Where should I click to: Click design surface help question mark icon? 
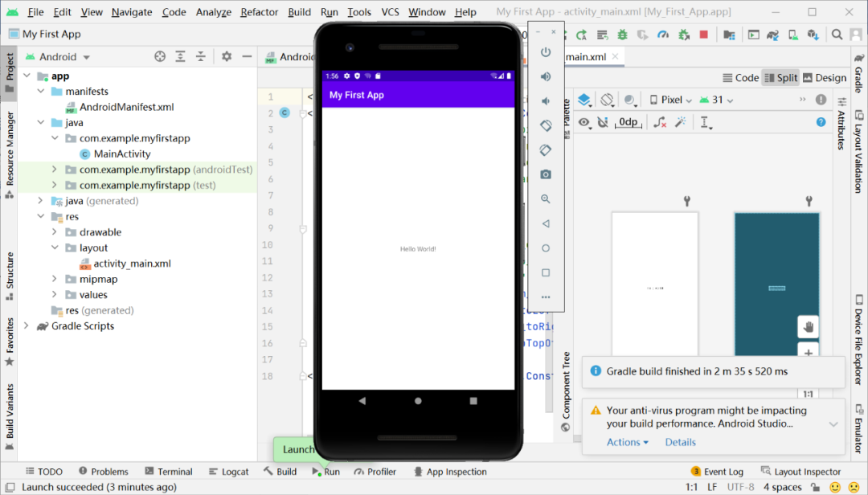(x=821, y=122)
